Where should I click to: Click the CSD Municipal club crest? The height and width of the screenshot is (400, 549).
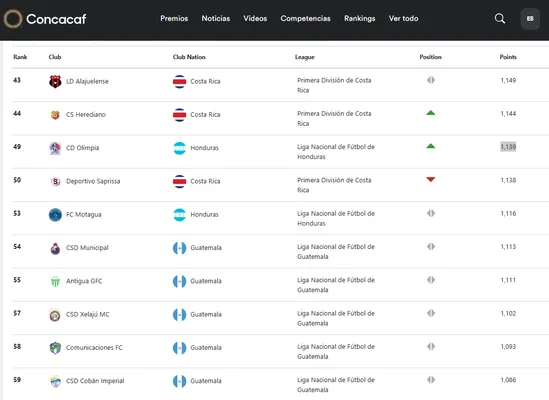[x=55, y=248]
